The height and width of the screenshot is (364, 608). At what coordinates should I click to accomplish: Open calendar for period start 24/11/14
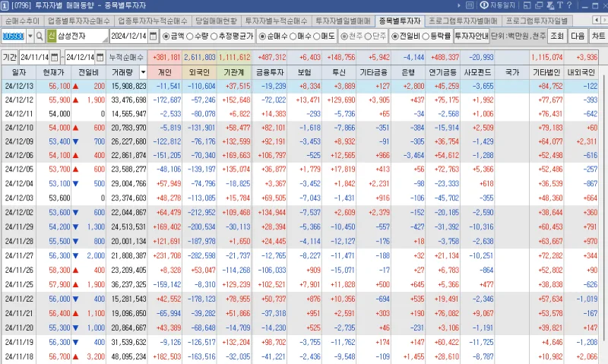tap(54, 57)
